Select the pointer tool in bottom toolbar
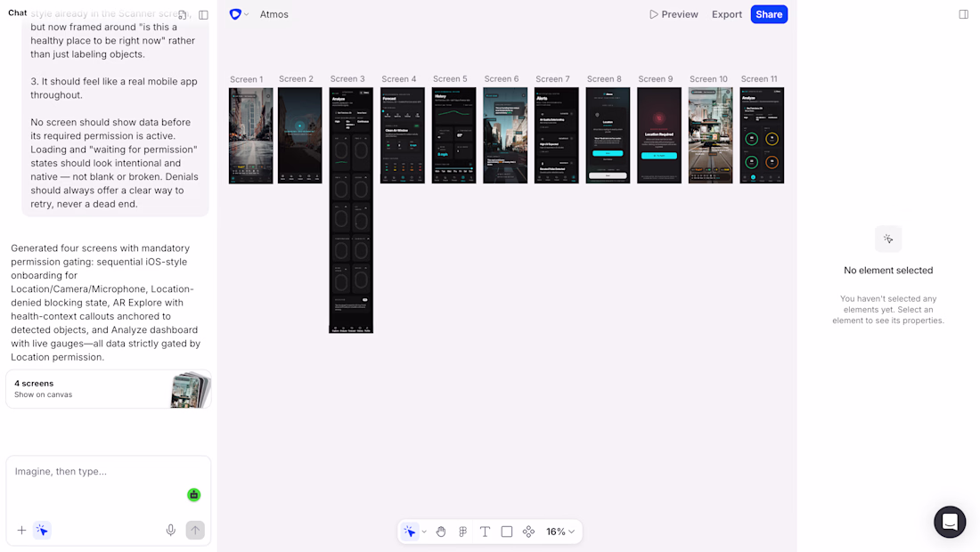Image resolution: width=980 pixels, height=552 pixels. point(410,532)
